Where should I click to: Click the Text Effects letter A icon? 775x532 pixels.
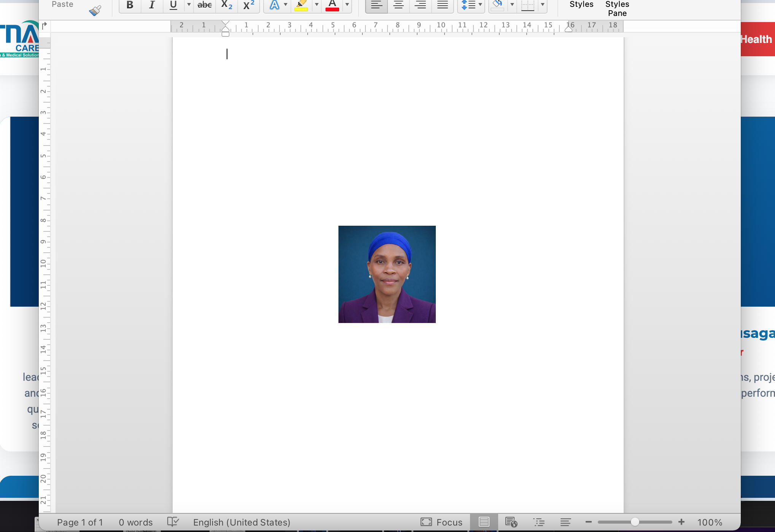(274, 5)
